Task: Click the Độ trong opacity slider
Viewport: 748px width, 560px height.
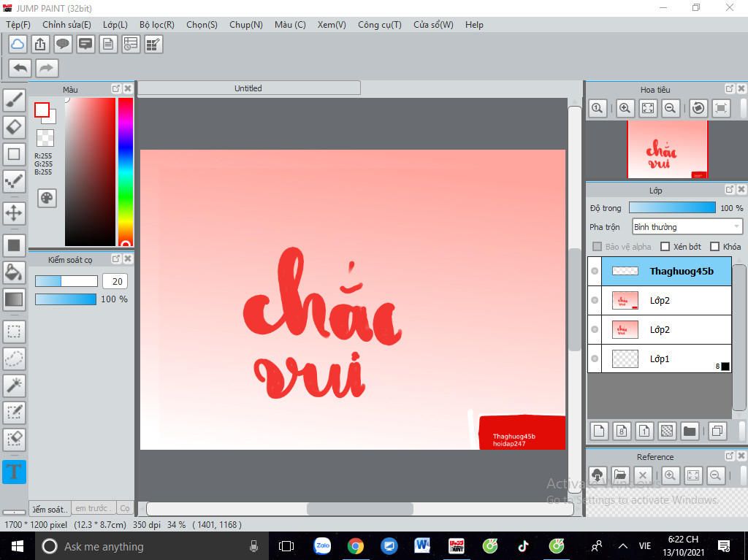Action: click(672, 207)
